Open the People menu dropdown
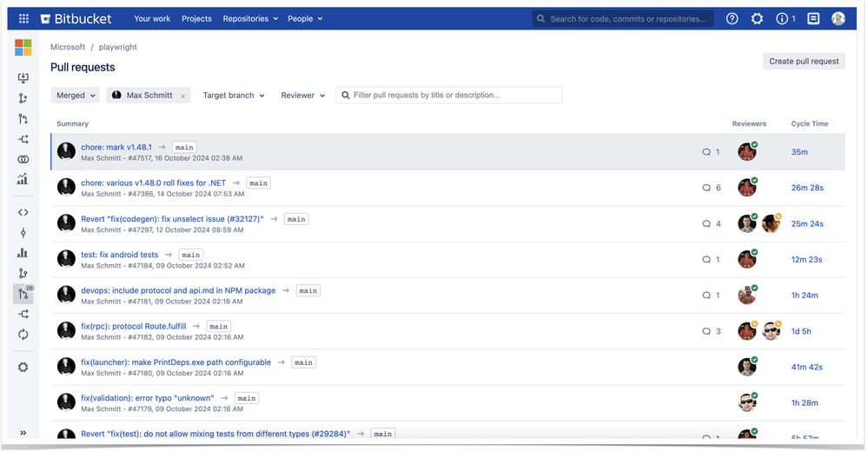Screen dimensions: 868x452 coord(305,19)
